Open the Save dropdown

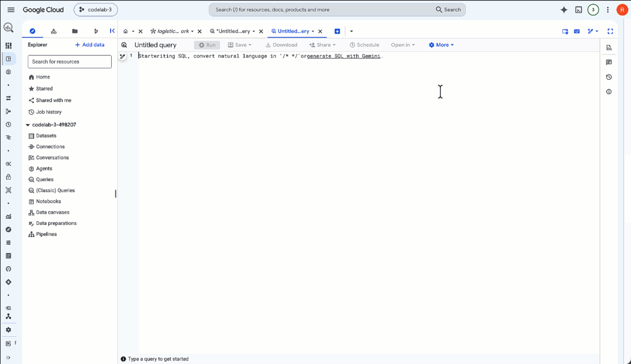240,45
